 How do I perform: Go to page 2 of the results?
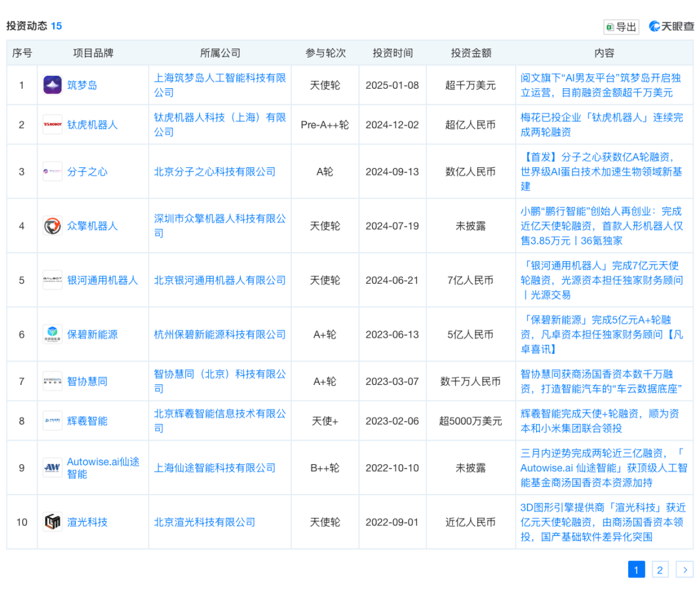(660, 569)
